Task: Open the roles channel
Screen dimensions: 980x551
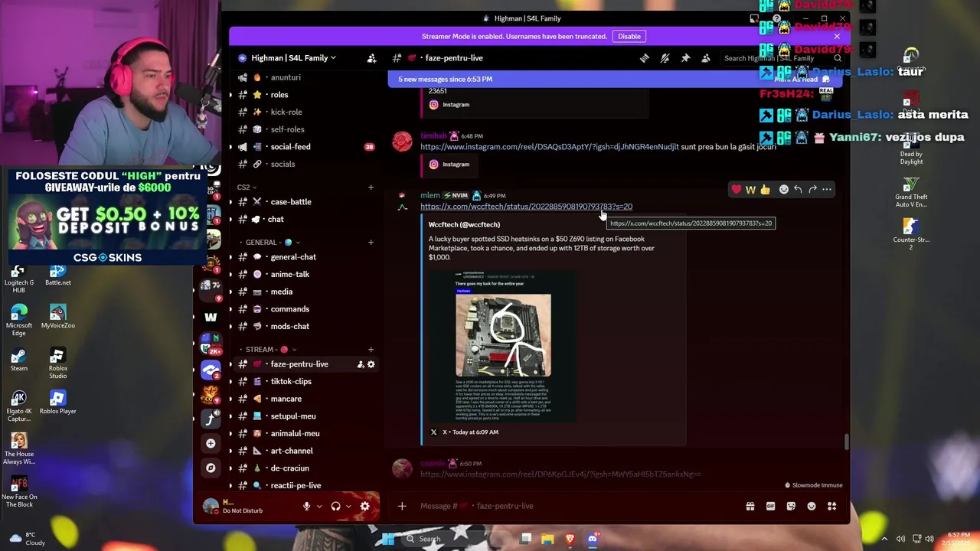Action: (305, 95)
